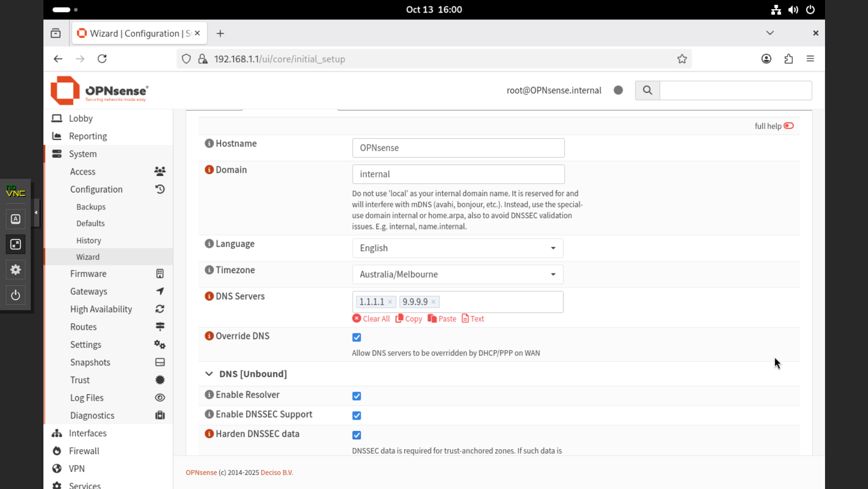
Task: Click into the Domain text field
Action: click(x=458, y=174)
